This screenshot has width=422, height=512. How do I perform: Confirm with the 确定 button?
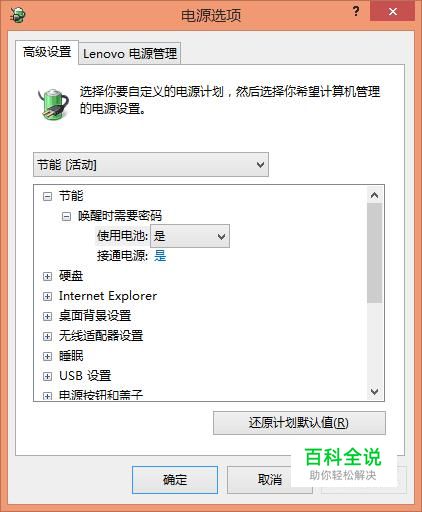point(175,480)
